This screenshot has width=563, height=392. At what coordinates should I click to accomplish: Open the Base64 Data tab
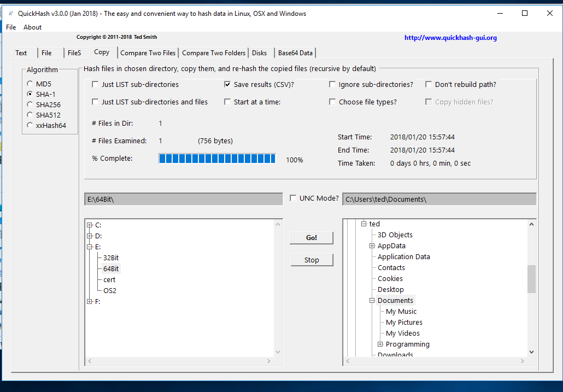pos(295,53)
